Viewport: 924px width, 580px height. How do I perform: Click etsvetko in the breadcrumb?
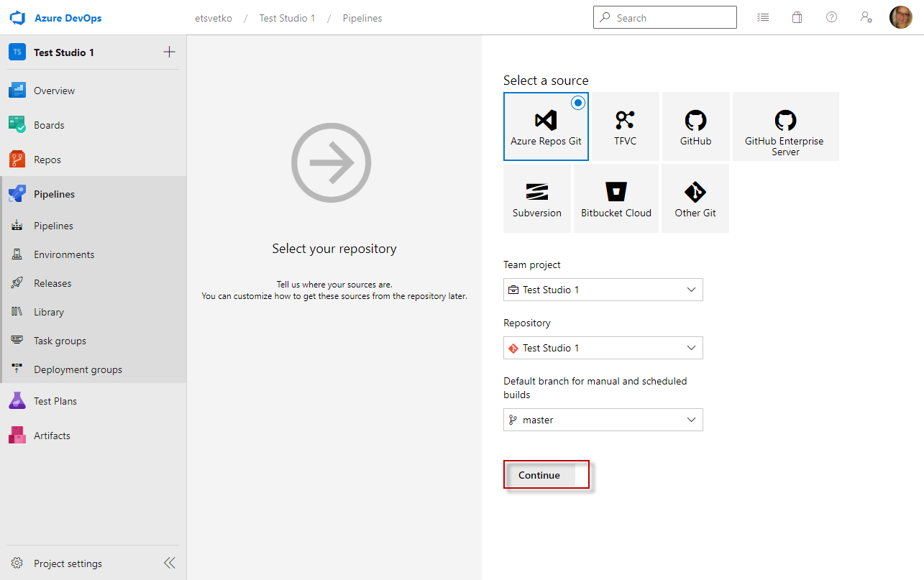[x=214, y=18]
